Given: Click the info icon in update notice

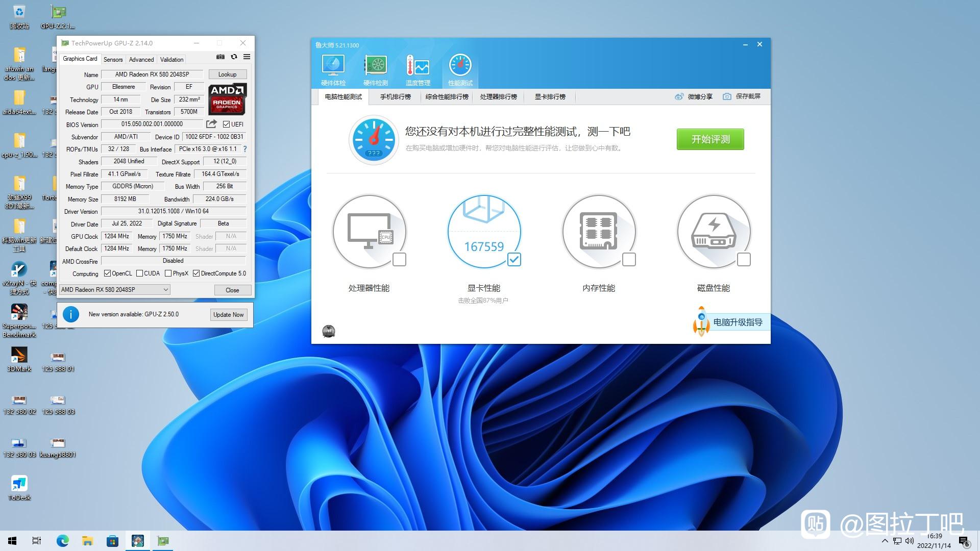Looking at the screenshot, I should pyautogui.click(x=71, y=314).
